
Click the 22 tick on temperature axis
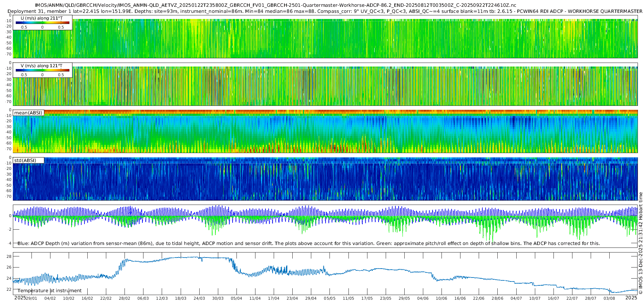point(9,289)
